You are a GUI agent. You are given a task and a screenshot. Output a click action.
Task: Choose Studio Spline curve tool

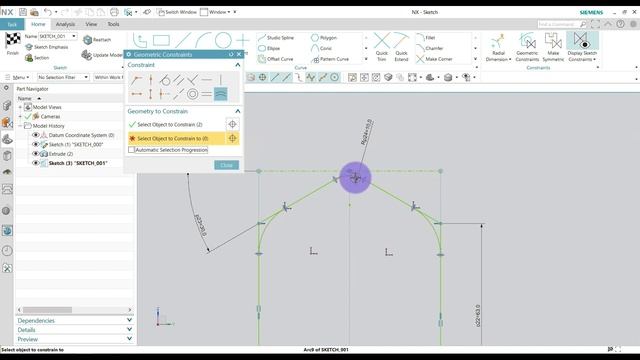[276, 38]
